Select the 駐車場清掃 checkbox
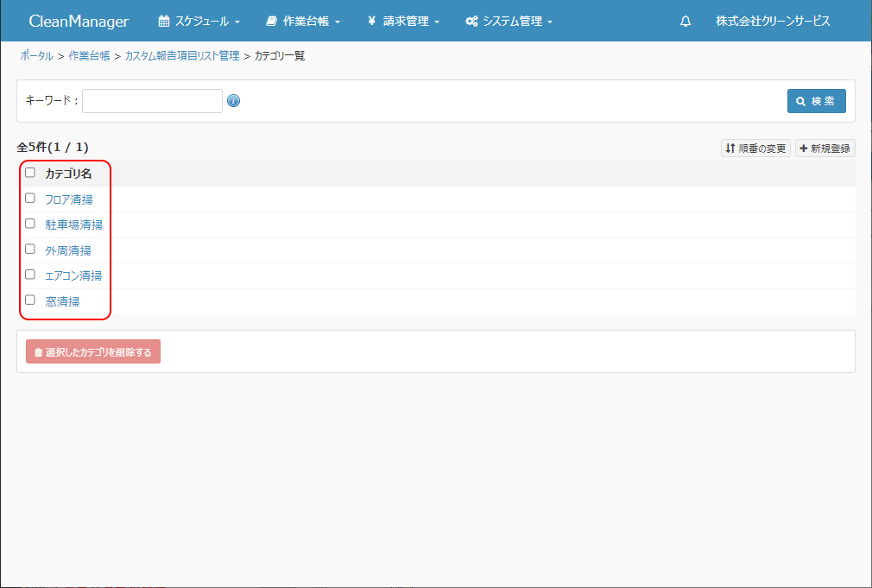 coord(30,224)
